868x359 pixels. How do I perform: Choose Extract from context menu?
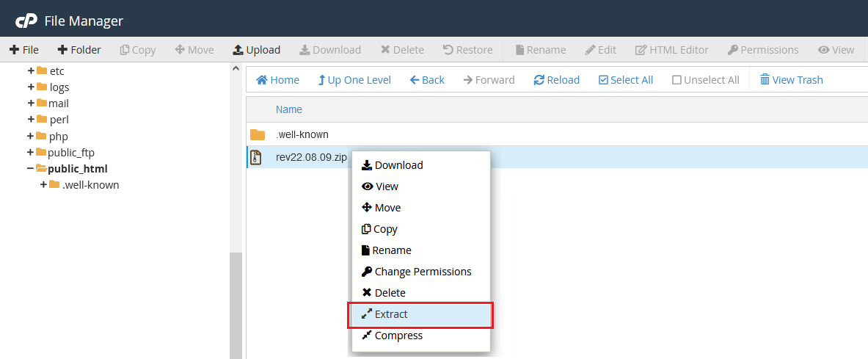coord(391,314)
